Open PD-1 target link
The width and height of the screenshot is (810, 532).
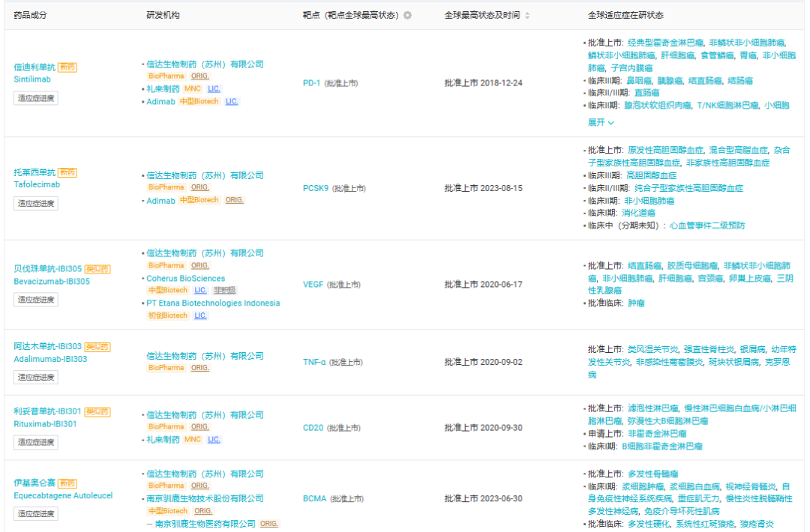[311, 83]
